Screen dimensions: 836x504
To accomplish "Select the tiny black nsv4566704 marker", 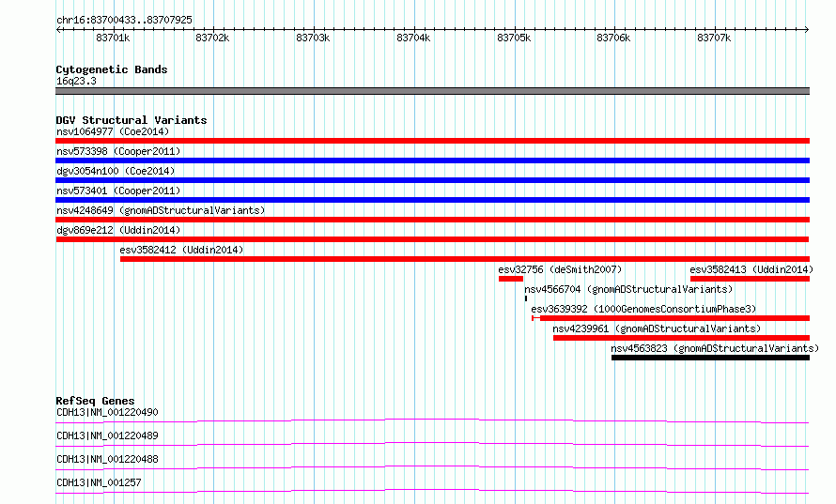I will [526, 298].
